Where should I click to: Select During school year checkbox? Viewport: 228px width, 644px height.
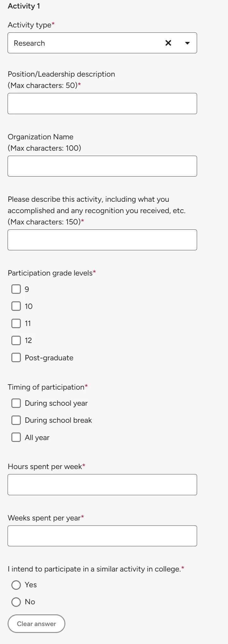(16, 403)
